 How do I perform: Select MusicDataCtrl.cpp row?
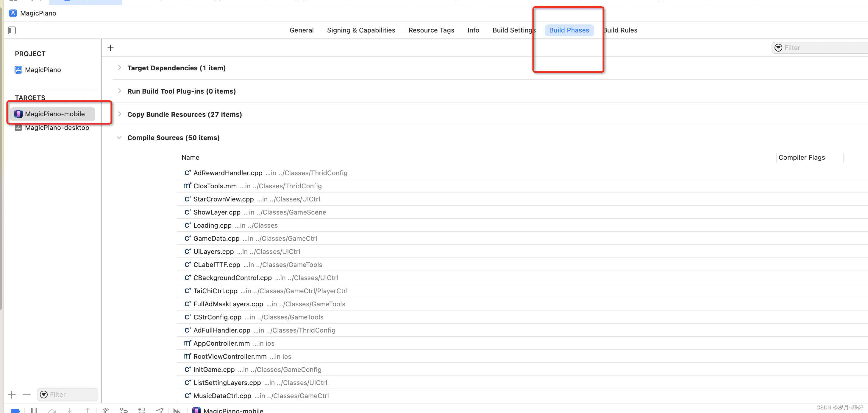click(x=522, y=396)
